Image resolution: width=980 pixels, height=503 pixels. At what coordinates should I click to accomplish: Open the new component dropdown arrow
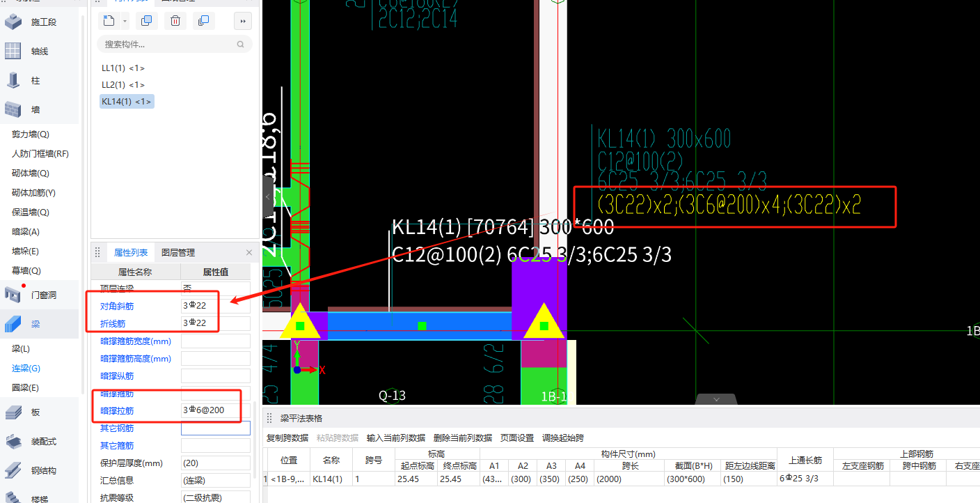point(125,22)
